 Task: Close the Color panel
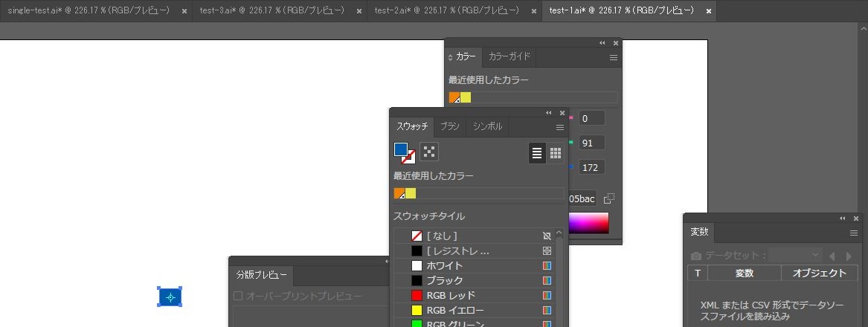point(616,42)
